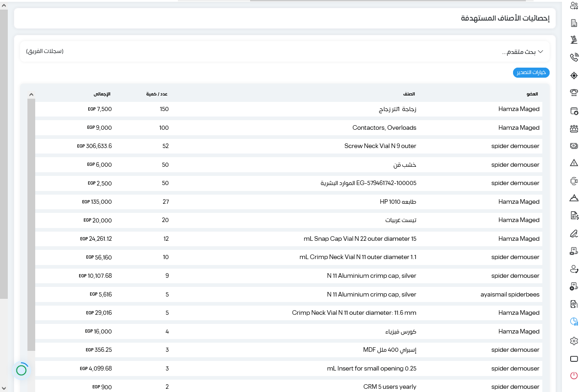Click the pen signature sidebar icon
This screenshot has width=583, height=392.
[574, 233]
